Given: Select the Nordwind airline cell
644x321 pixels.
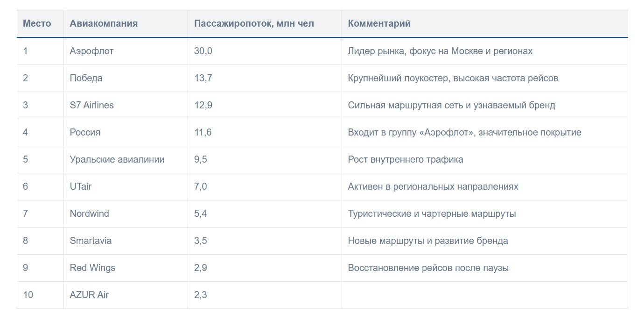Looking at the screenshot, I should (x=89, y=214).
